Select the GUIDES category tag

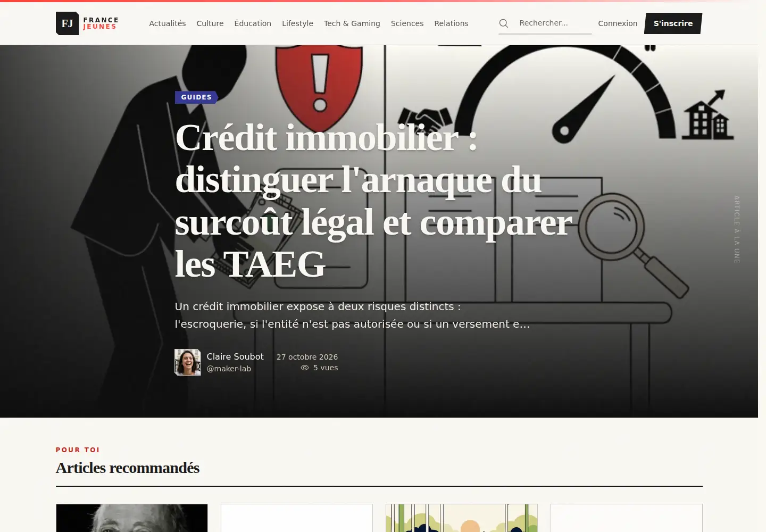[196, 97]
